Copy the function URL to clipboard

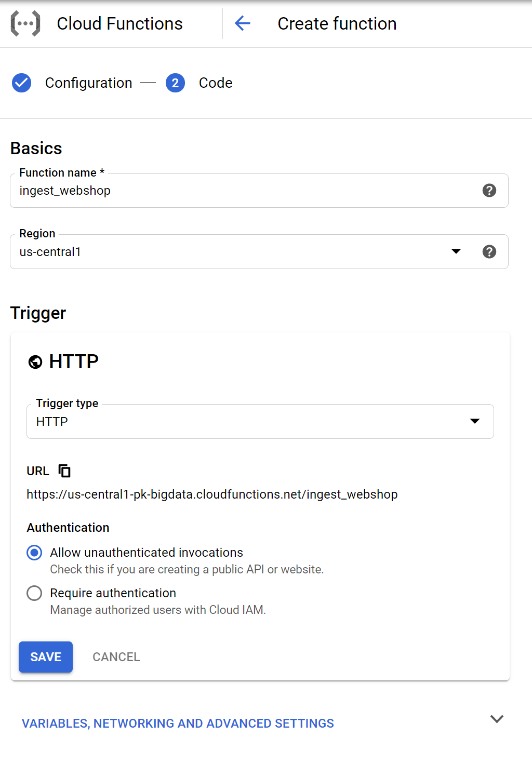[64, 471]
